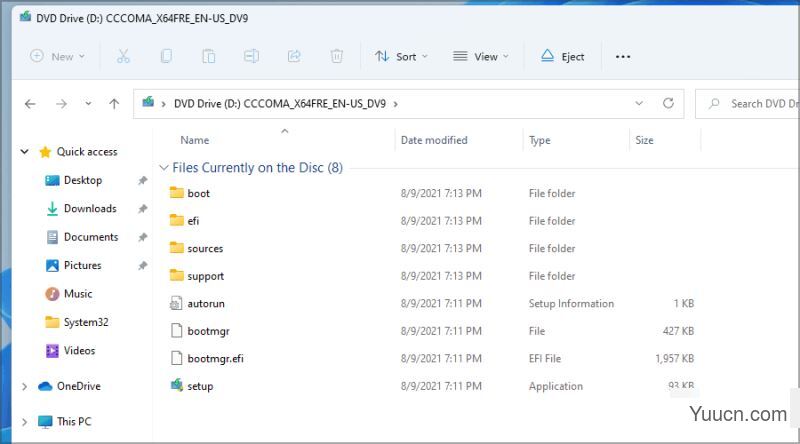Expand the This PC tree node
800x444 pixels.
pyautogui.click(x=24, y=422)
